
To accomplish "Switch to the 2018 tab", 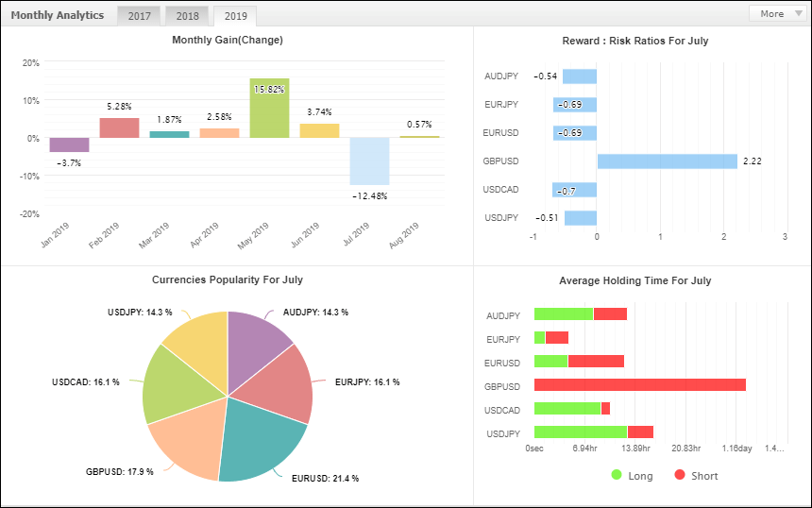I will pos(187,16).
